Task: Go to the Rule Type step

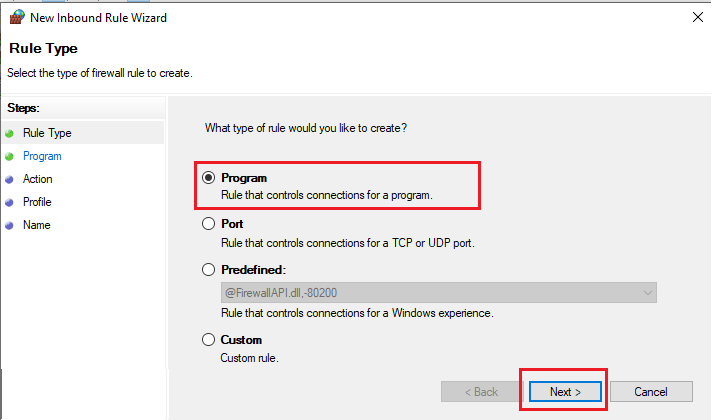Action: coord(47,133)
